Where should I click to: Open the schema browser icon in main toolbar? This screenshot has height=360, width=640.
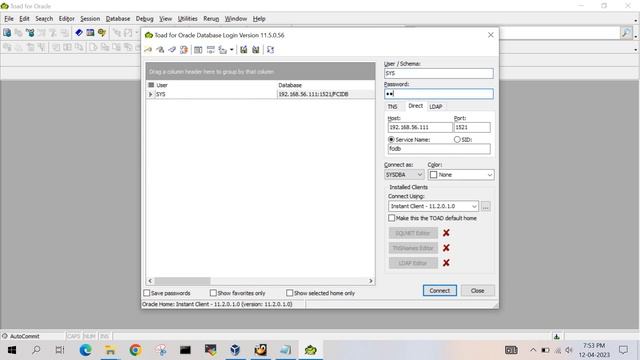coord(90,33)
